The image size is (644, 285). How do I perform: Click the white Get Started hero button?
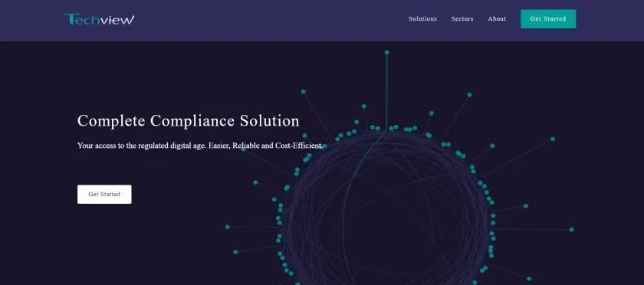click(x=104, y=195)
